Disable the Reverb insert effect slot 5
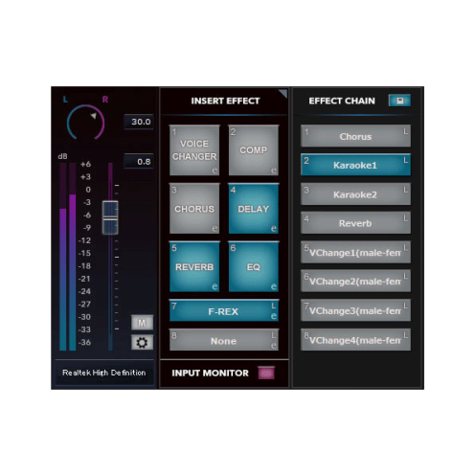The image size is (476, 476). point(194,266)
